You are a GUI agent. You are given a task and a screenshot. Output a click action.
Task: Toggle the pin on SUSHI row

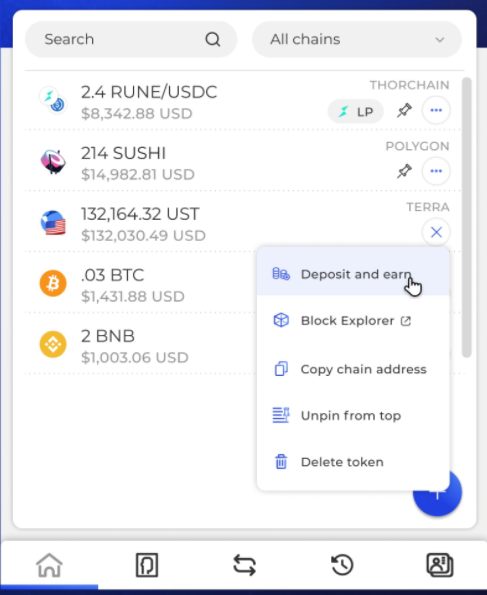(404, 171)
